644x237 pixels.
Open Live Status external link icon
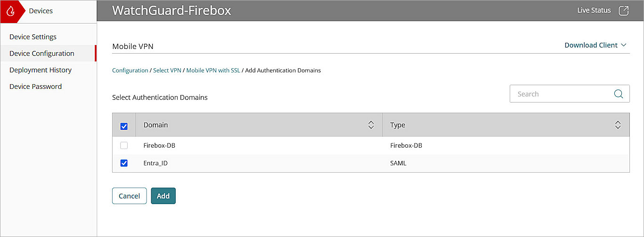tap(623, 10)
